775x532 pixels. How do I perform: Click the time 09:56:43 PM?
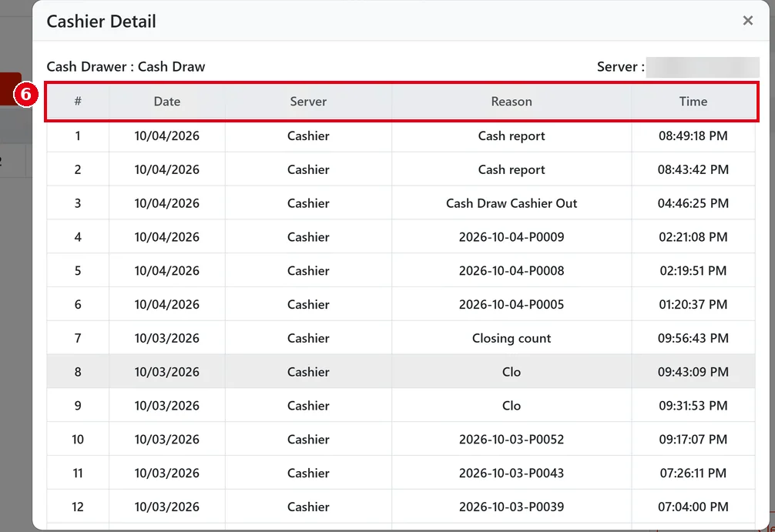pyautogui.click(x=693, y=338)
